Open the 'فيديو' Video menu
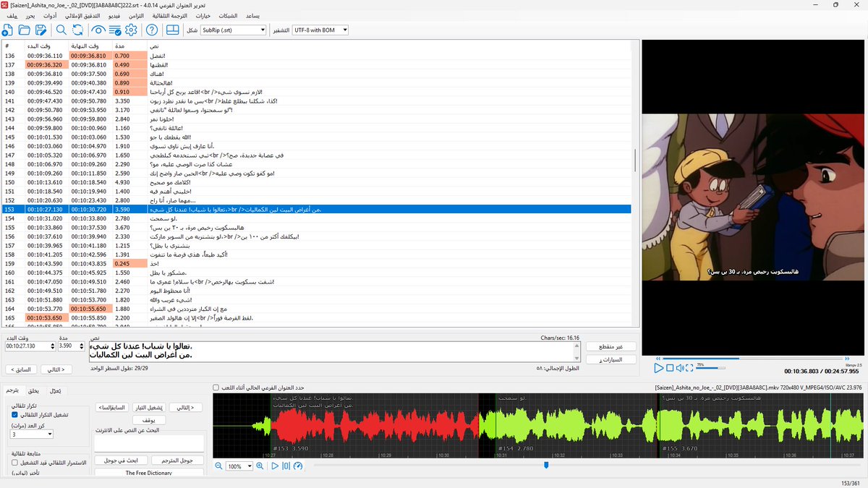868x488 pixels. [x=114, y=15]
